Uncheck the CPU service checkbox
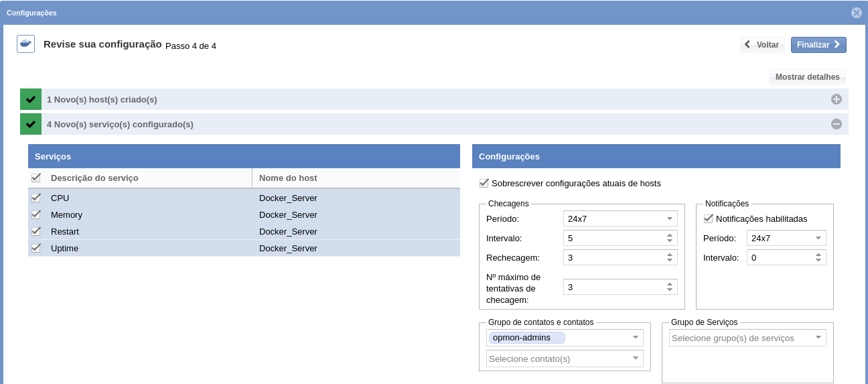 click(x=36, y=198)
